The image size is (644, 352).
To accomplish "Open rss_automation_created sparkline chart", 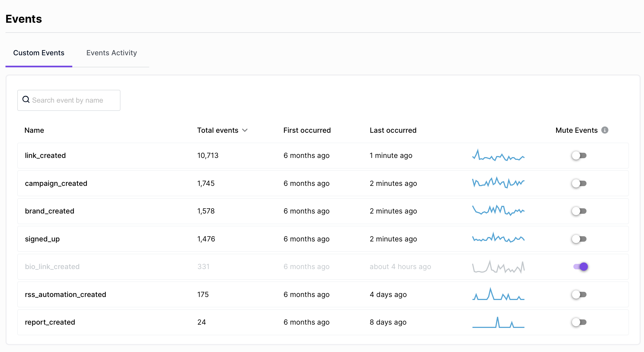I will tap(498, 294).
